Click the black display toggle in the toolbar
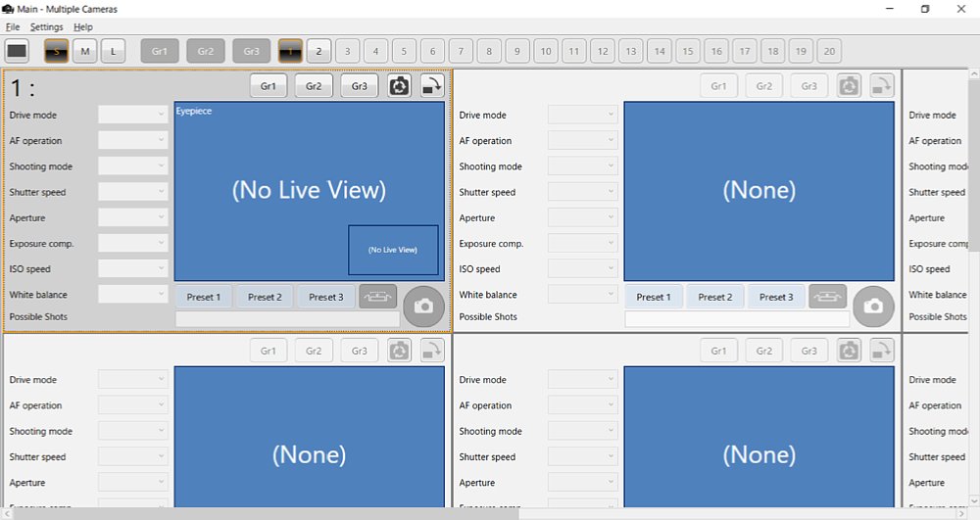Image resolution: width=980 pixels, height=520 pixels. (17, 51)
